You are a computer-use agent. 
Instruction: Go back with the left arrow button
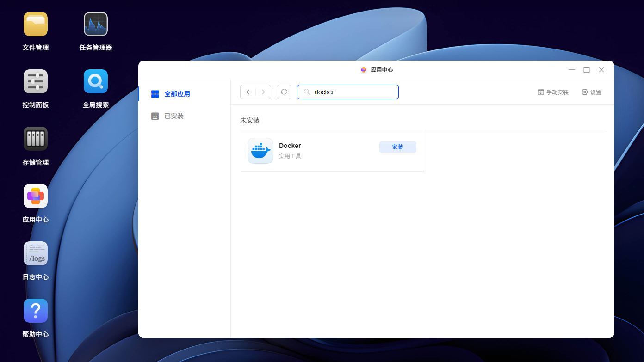pyautogui.click(x=248, y=92)
